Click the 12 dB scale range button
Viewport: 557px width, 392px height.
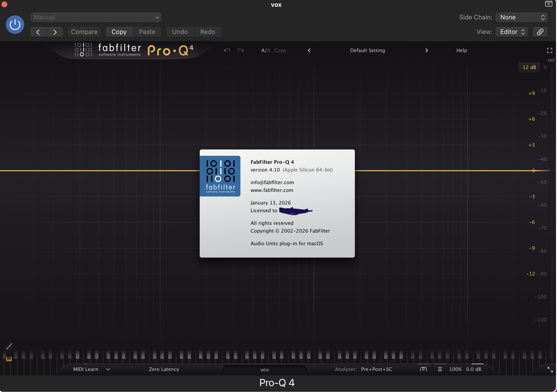pyautogui.click(x=529, y=67)
